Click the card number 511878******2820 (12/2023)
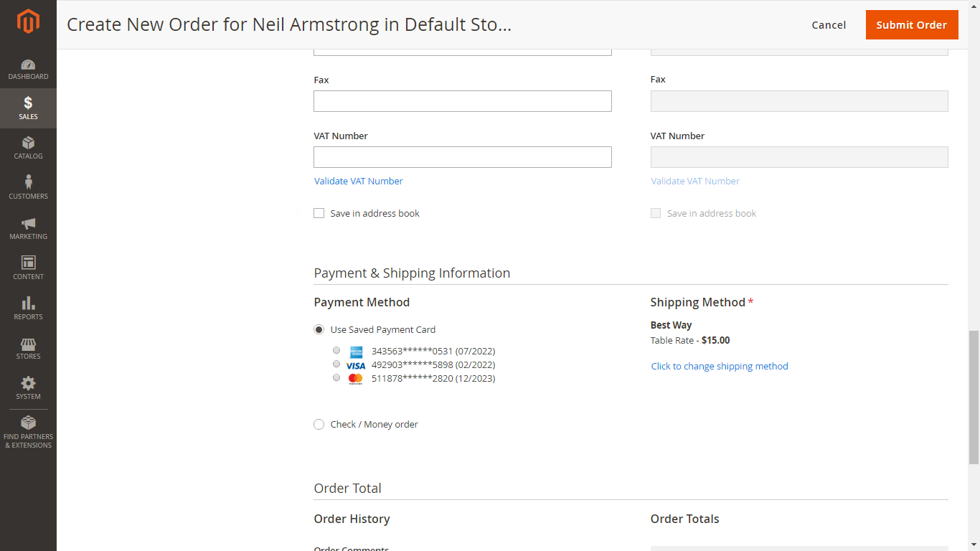 coord(433,379)
